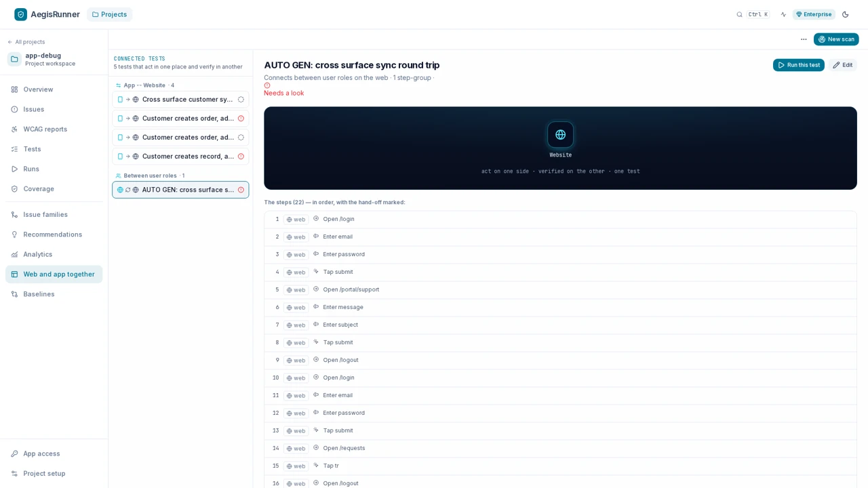Click step 14 Open /requests

[x=560, y=449]
